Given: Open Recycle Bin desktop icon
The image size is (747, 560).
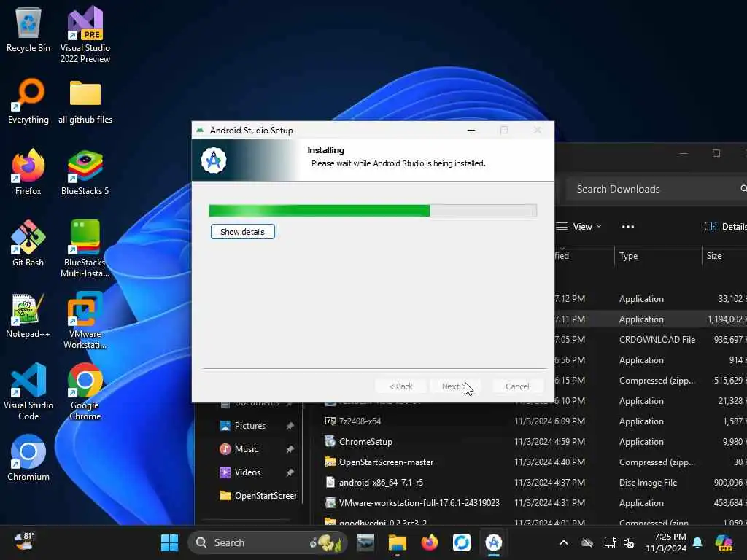Looking at the screenshot, I should pos(28,31).
